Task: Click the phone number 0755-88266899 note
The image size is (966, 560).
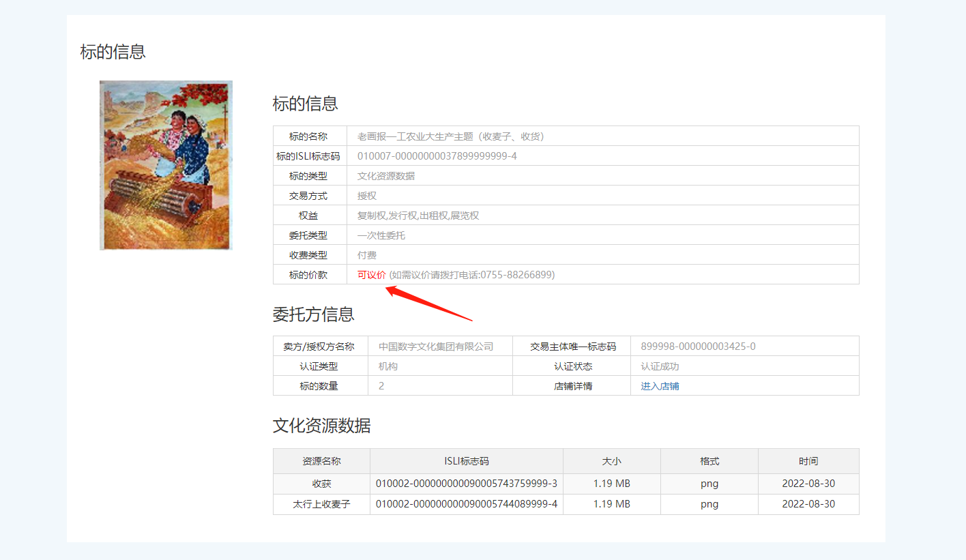Action: coord(471,275)
